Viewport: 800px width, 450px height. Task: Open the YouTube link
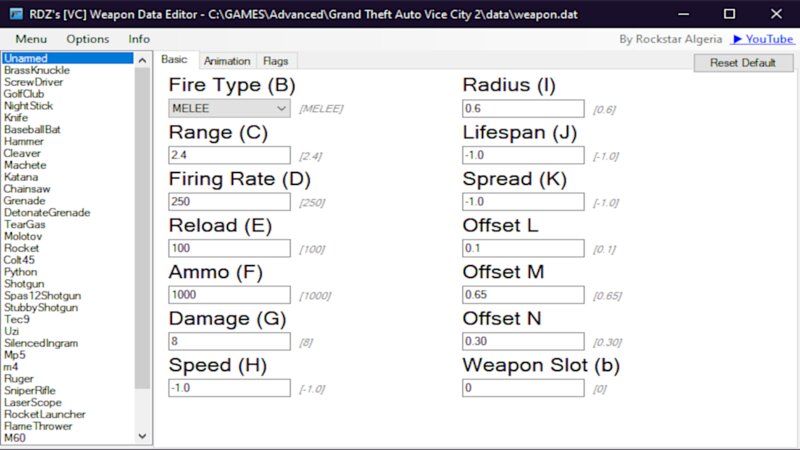point(763,39)
